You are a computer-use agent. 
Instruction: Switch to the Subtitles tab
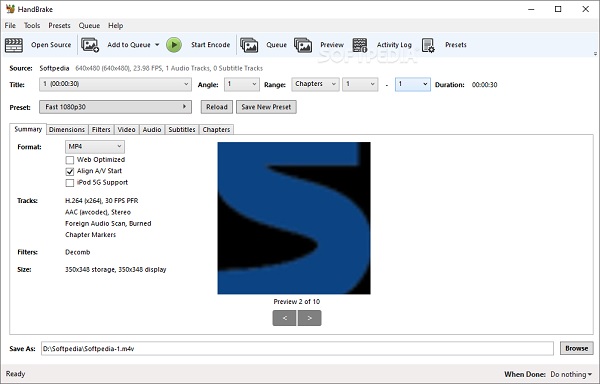pos(182,130)
